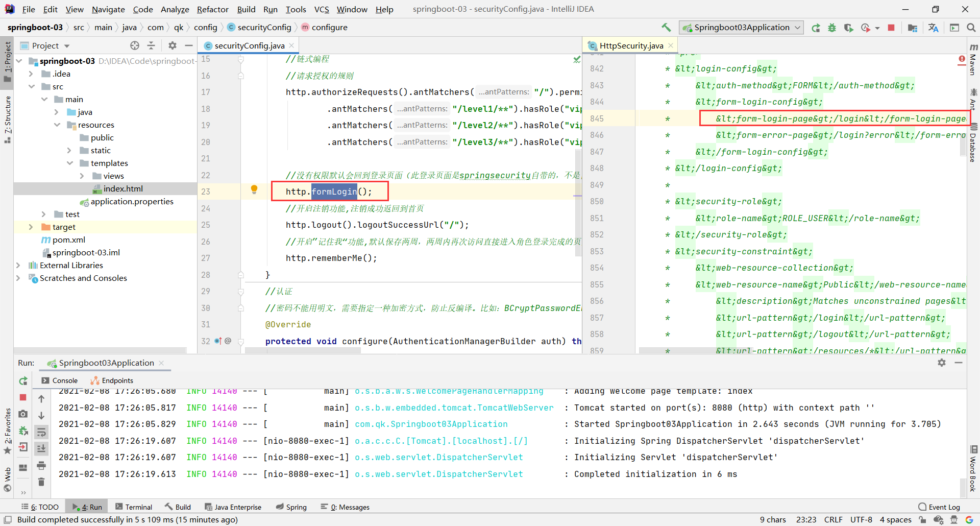Collapse the springboot-03 root node

pos(19,61)
